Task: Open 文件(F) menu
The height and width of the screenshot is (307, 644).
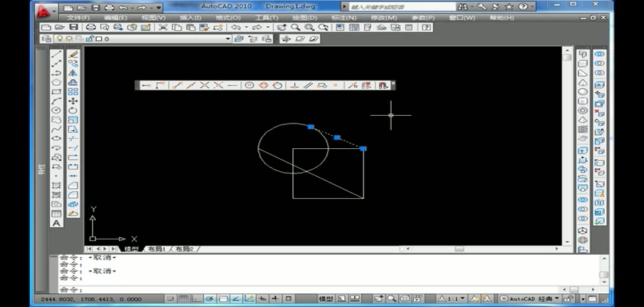Action: 78,18
